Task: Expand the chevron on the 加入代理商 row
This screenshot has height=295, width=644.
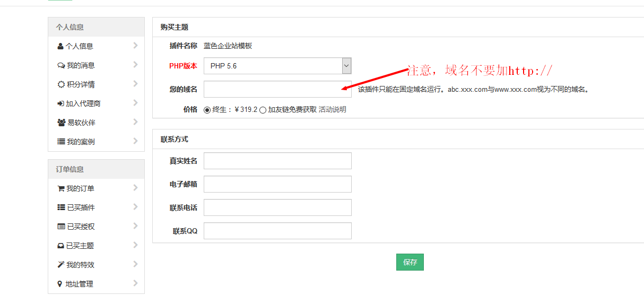Action: [x=136, y=103]
